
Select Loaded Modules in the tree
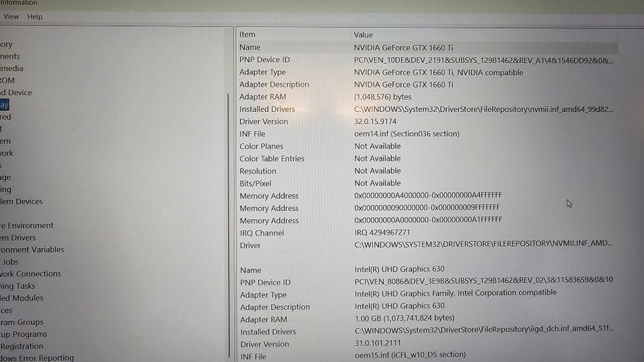point(21,298)
